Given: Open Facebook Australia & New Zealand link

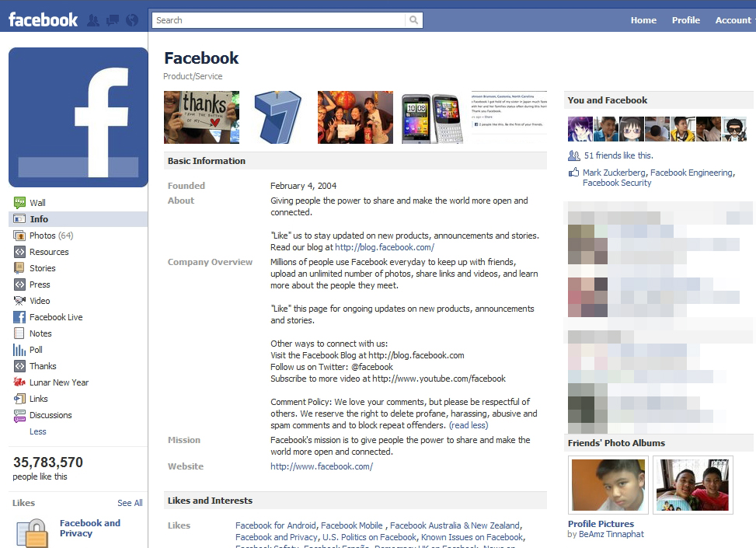Looking at the screenshot, I should tap(455, 525).
